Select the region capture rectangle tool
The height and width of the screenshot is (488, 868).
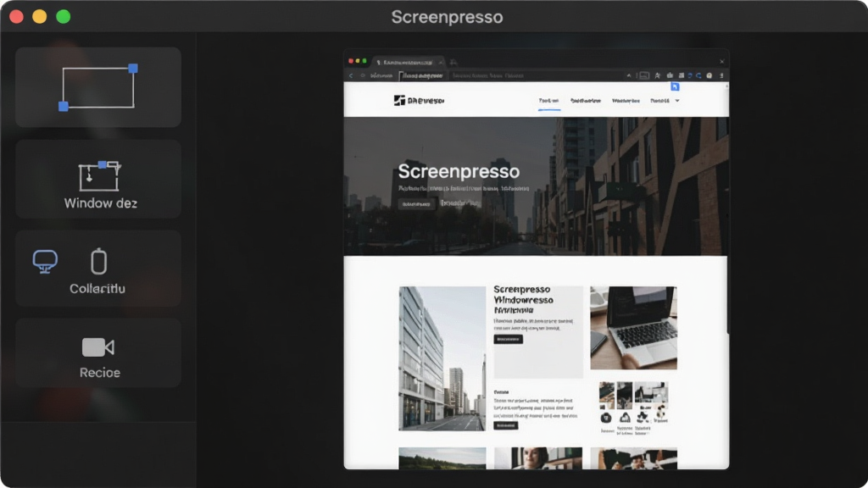point(98,87)
